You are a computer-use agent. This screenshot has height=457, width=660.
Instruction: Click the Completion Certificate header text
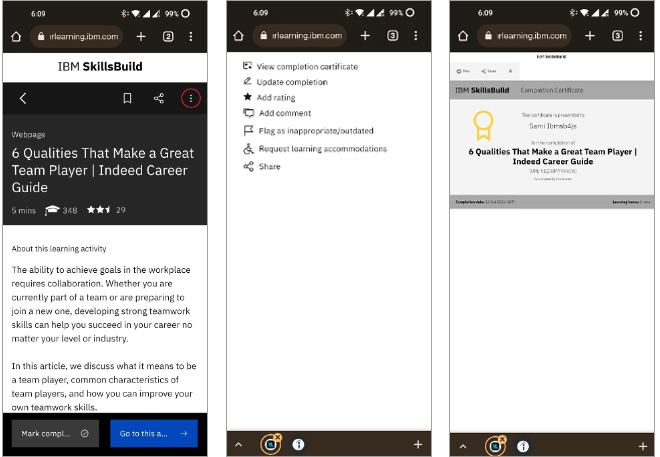pos(552,90)
